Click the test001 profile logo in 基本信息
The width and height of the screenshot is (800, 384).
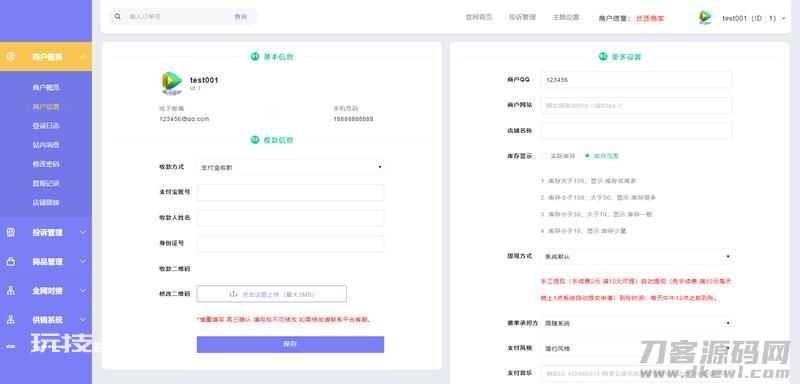pos(171,83)
